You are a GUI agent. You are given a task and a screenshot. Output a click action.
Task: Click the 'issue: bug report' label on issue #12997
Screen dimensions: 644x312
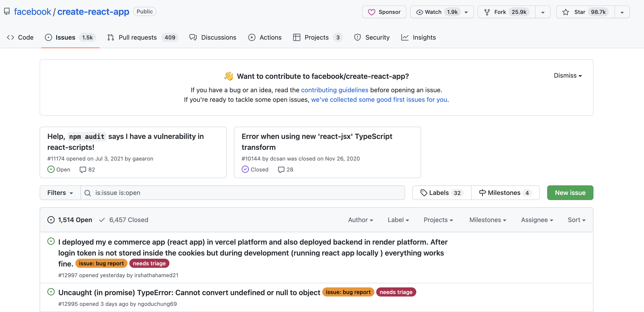(x=101, y=263)
